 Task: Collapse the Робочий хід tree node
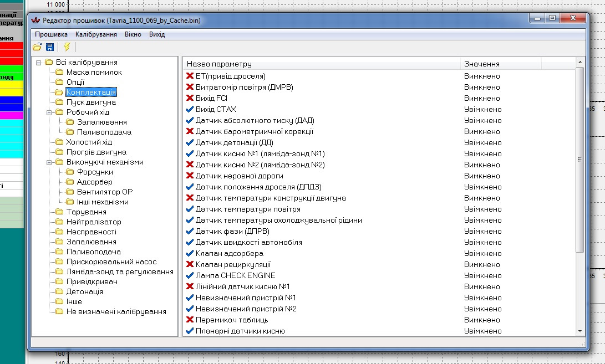pyautogui.click(x=49, y=112)
